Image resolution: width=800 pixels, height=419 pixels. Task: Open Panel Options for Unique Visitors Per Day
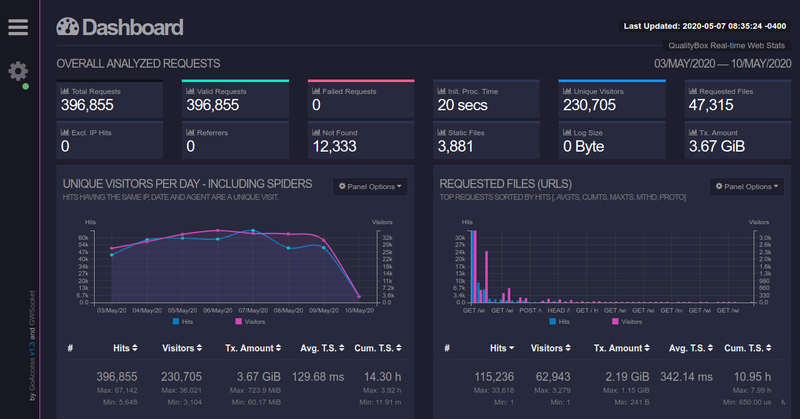coord(370,187)
